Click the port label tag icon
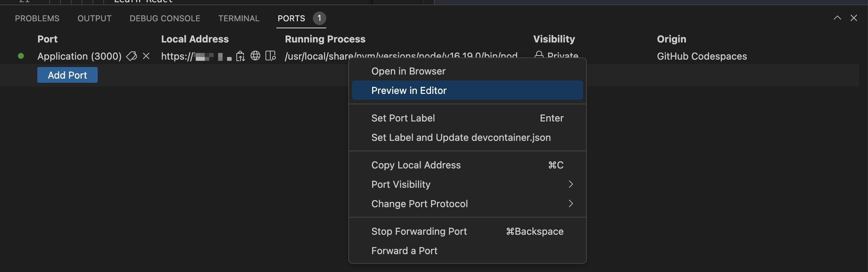 [x=131, y=56]
